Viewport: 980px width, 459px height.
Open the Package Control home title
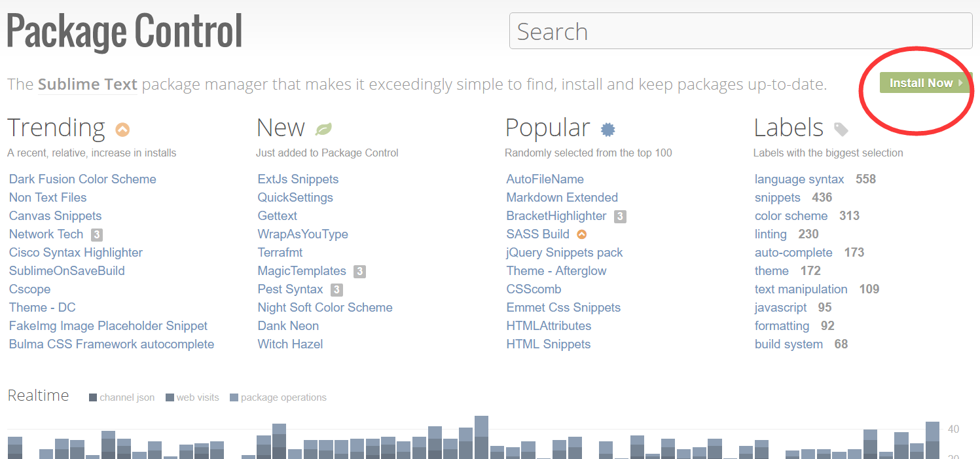click(x=124, y=31)
